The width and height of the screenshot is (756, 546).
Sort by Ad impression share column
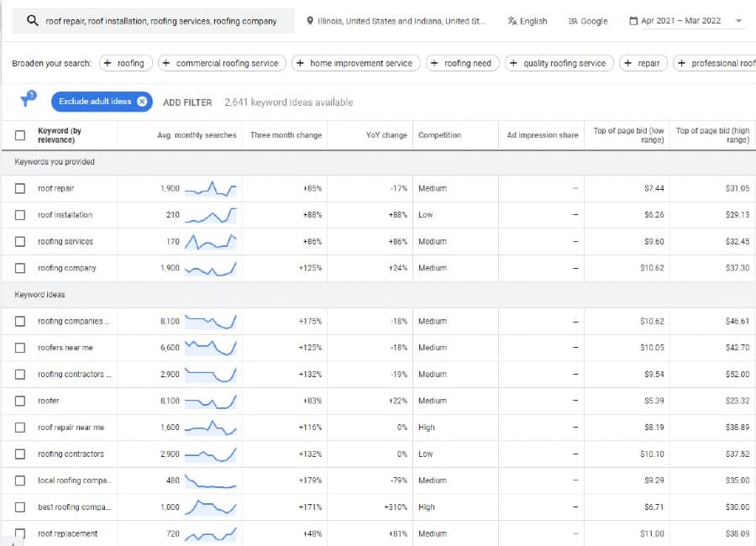coord(543,135)
